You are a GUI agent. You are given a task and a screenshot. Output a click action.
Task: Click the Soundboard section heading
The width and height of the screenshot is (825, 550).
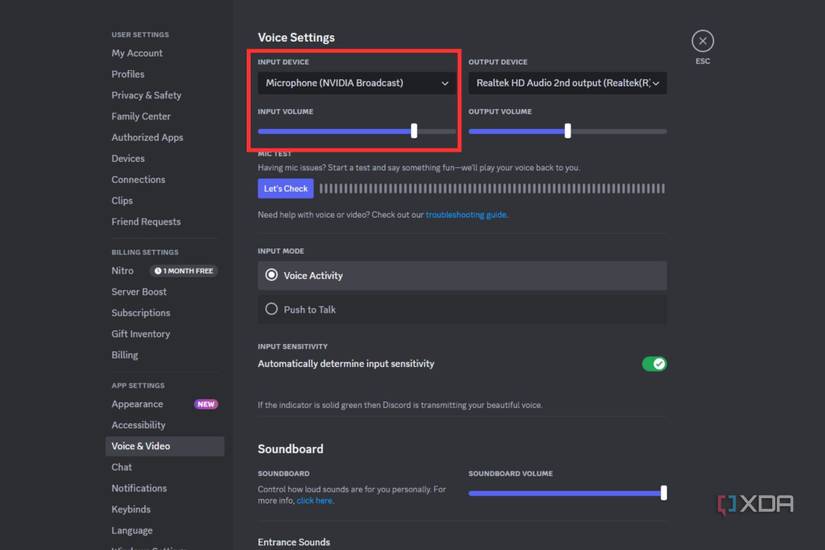(x=290, y=449)
